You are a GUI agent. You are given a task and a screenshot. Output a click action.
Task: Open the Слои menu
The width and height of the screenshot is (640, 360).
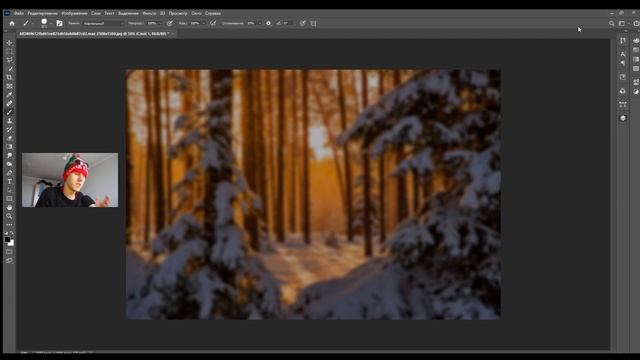point(96,13)
